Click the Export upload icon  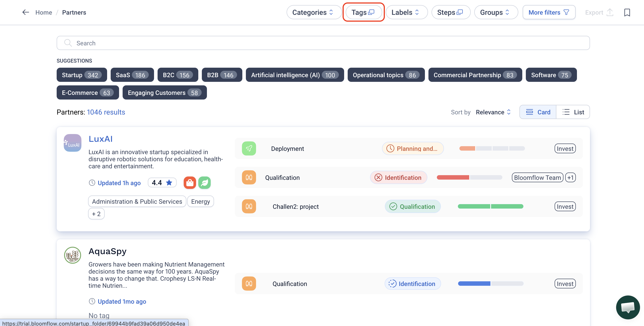click(610, 12)
